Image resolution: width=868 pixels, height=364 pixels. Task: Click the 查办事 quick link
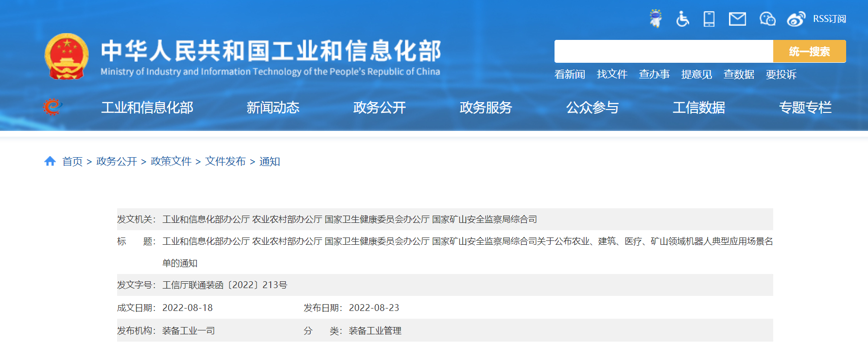pyautogui.click(x=654, y=74)
